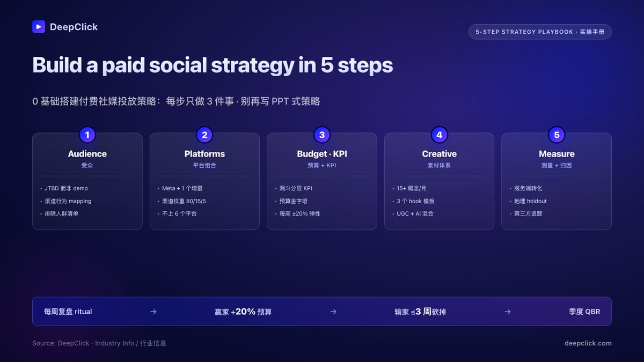Click the '测量 + 归因' subtitle

tap(557, 166)
